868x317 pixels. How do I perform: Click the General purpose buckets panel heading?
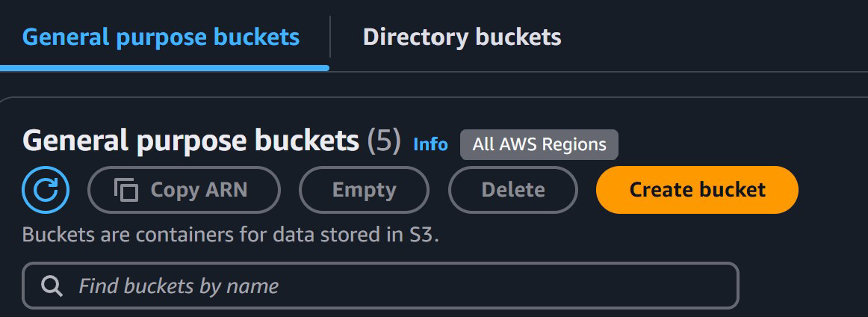coord(190,141)
